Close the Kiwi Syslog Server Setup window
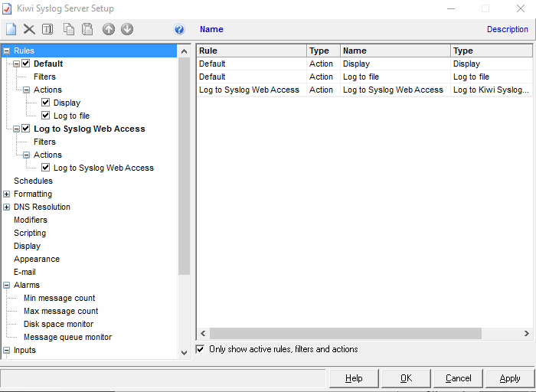The width and height of the screenshot is (536, 392). 520,8
